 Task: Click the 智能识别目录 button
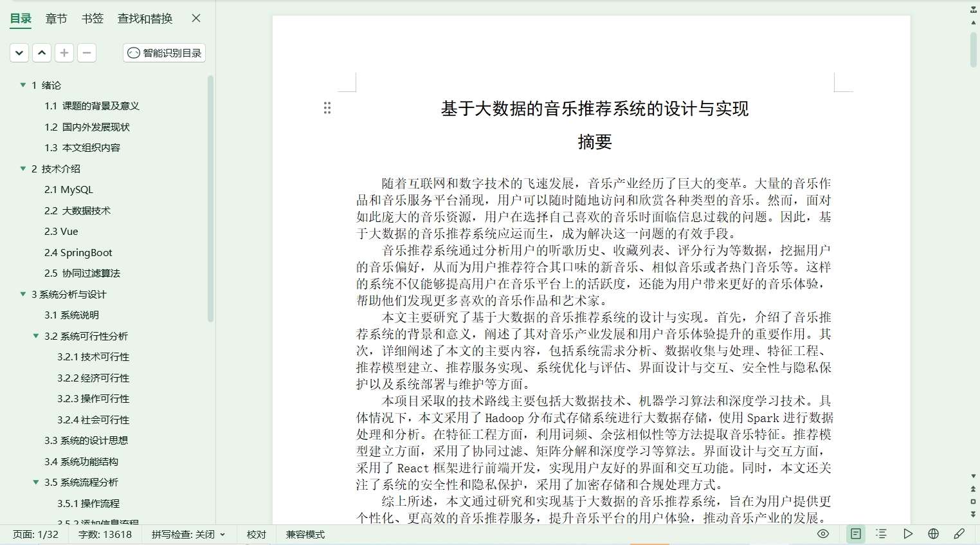coord(165,53)
